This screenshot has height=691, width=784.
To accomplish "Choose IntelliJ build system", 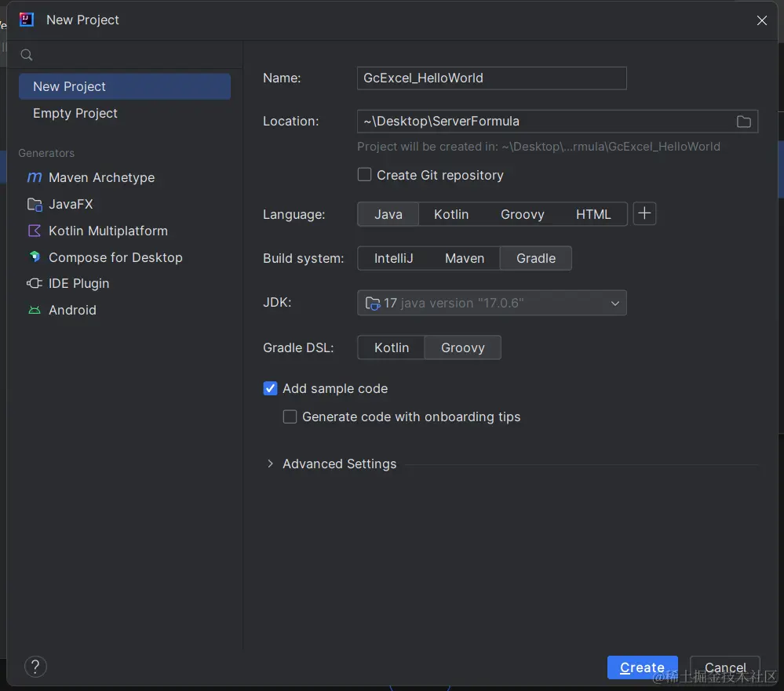I will (393, 258).
